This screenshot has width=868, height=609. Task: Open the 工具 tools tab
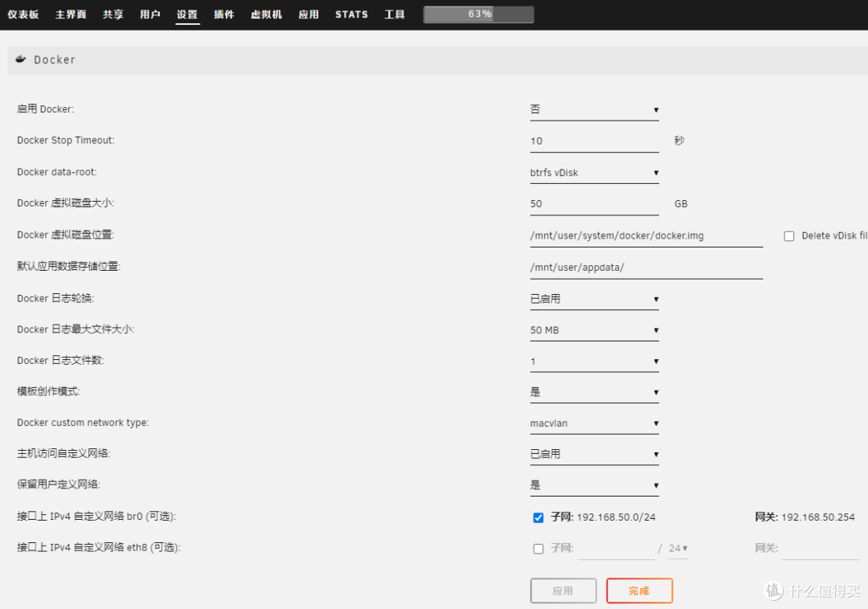coord(395,14)
